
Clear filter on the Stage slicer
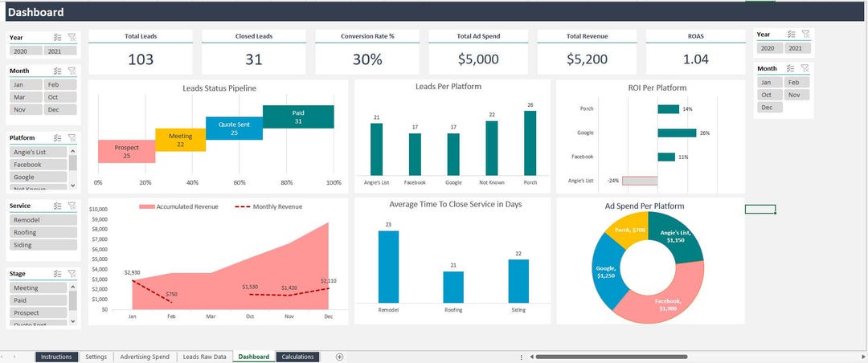pos(72,273)
